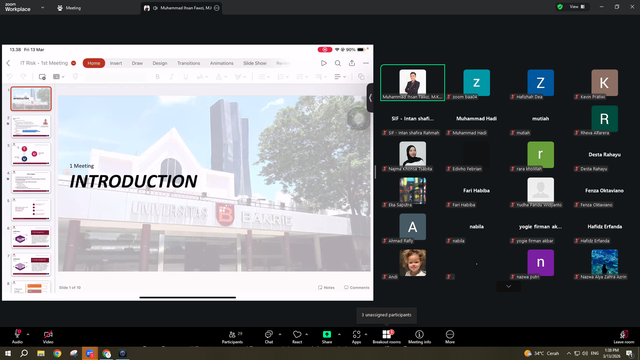Viewport: 640px width, 360px height.
Task: Click the shapes icon at ribbon's right end
Action: point(361,77)
